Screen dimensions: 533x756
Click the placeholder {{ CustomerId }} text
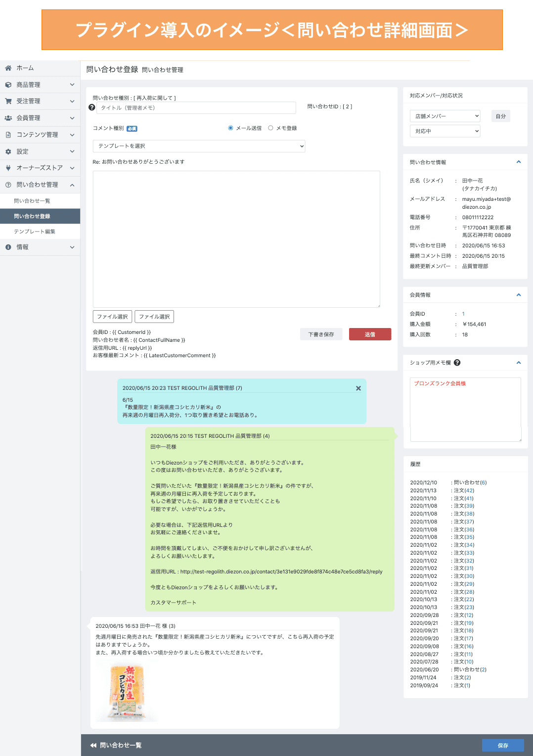click(132, 332)
